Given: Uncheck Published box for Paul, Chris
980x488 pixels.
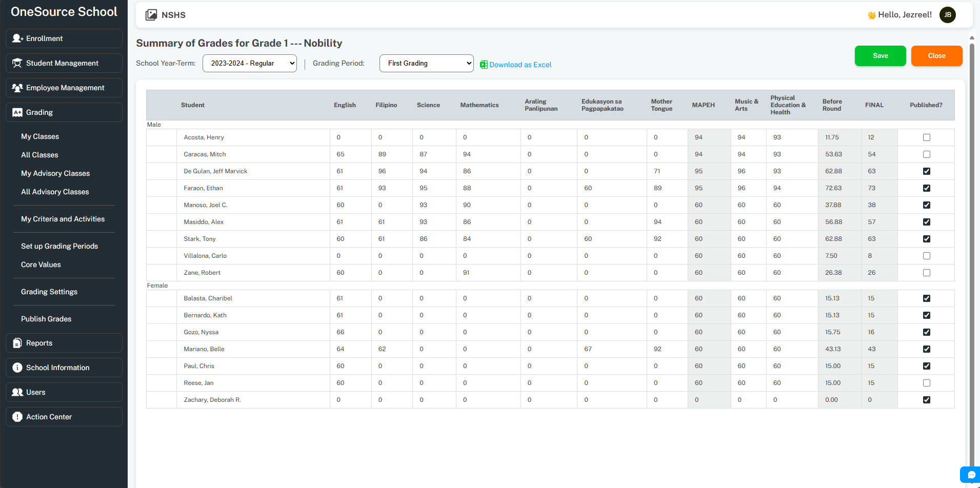Looking at the screenshot, I should click(926, 366).
